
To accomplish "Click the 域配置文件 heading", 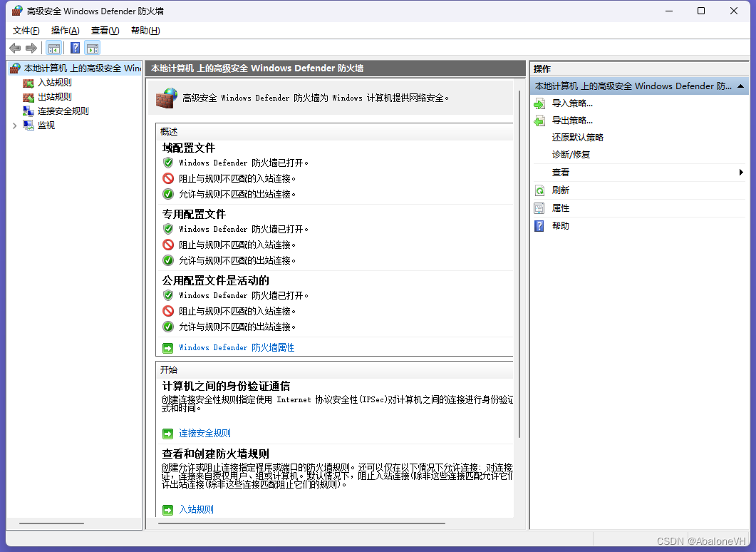I will (x=189, y=148).
